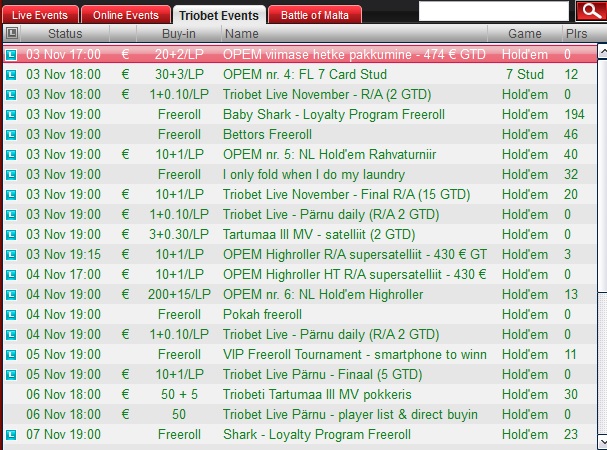Image resolution: width=607 pixels, height=450 pixels.
Task: Select the Triobet Events tab
Action: [x=219, y=15]
